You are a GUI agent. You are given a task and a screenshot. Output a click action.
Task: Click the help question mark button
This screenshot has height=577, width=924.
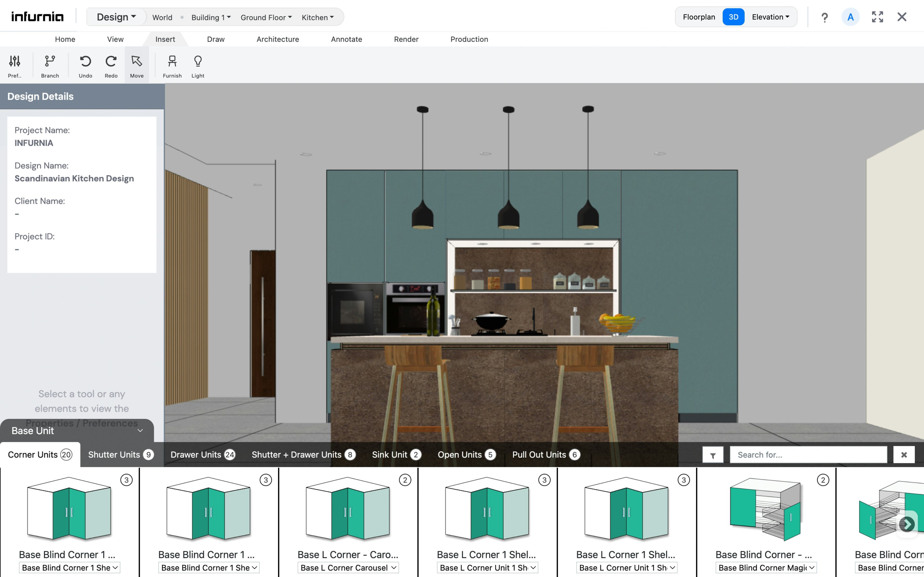coord(825,17)
